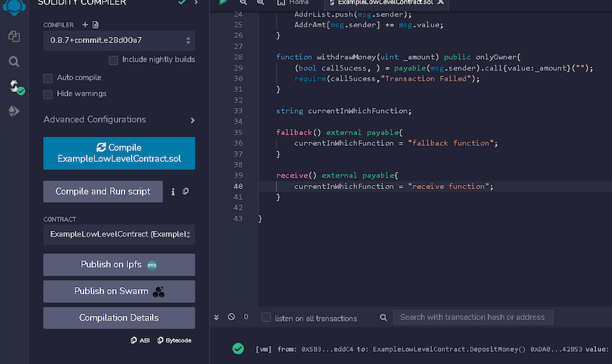This screenshot has height=364, width=612.
Task: Click the DepositMoney() transaction log entry
Action: tap(433, 349)
